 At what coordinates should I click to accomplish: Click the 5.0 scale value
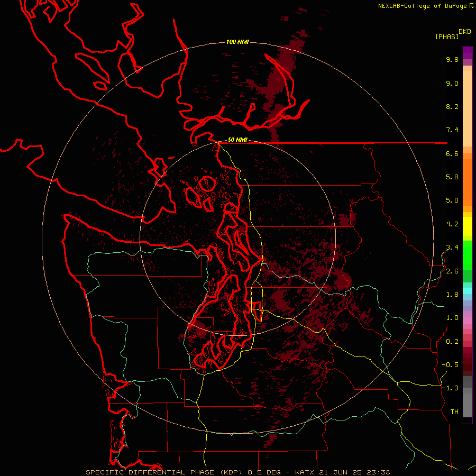452,200
